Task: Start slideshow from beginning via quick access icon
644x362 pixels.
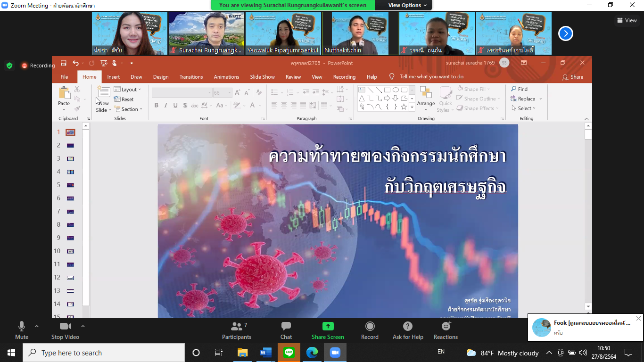Action: coord(103,63)
